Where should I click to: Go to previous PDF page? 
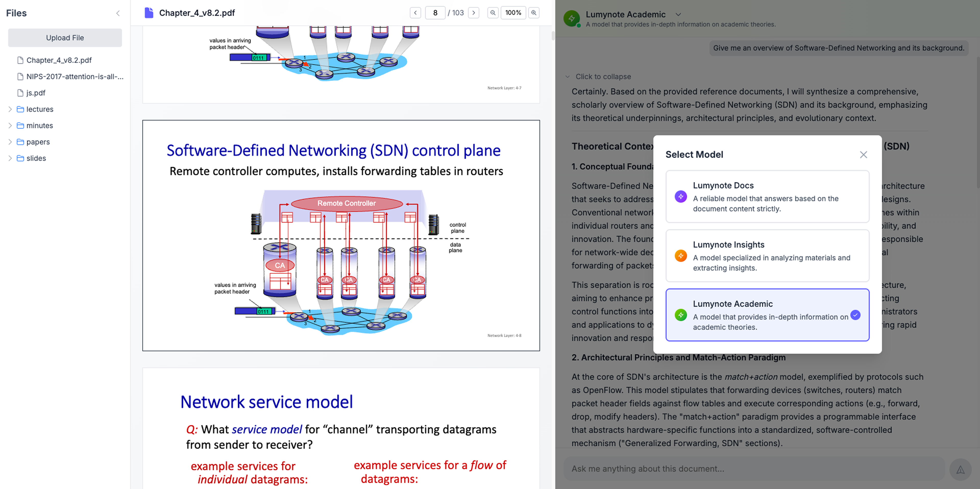tap(415, 13)
